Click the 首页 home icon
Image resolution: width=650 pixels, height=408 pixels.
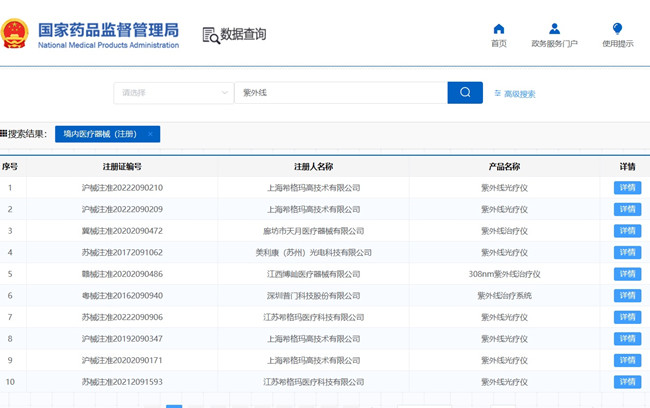click(499, 29)
